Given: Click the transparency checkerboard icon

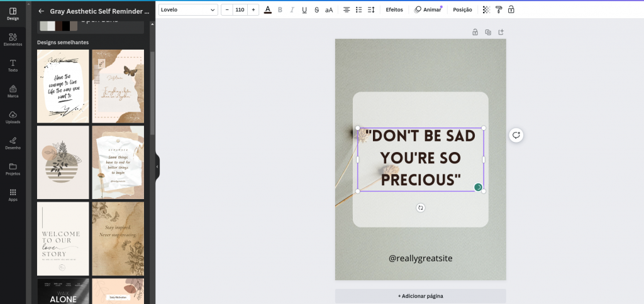Looking at the screenshot, I should [486, 9].
